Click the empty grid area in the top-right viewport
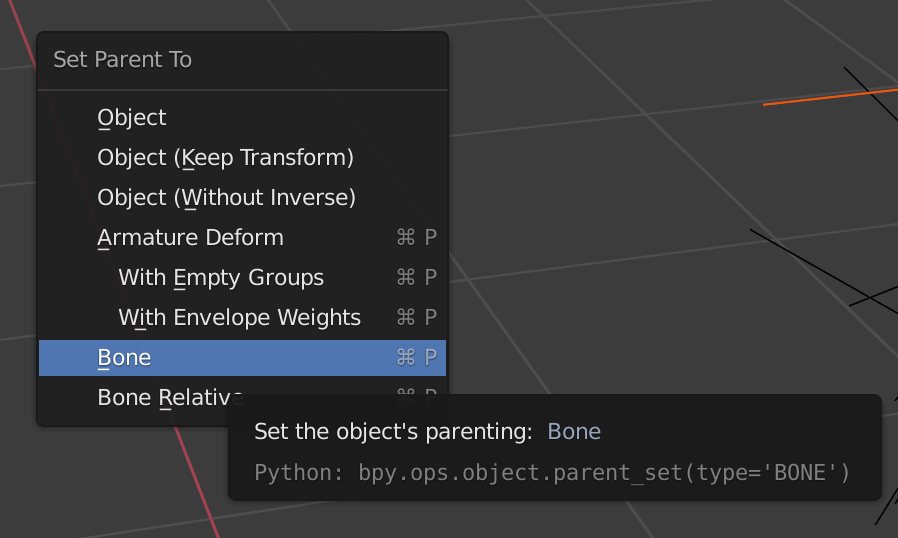898x538 pixels. [x=640, y=60]
